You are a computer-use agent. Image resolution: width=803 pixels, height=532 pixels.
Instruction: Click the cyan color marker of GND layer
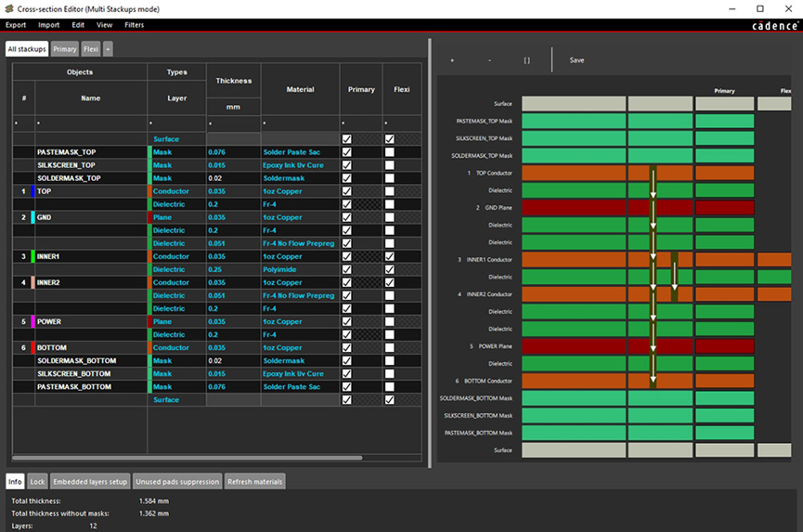(33, 217)
